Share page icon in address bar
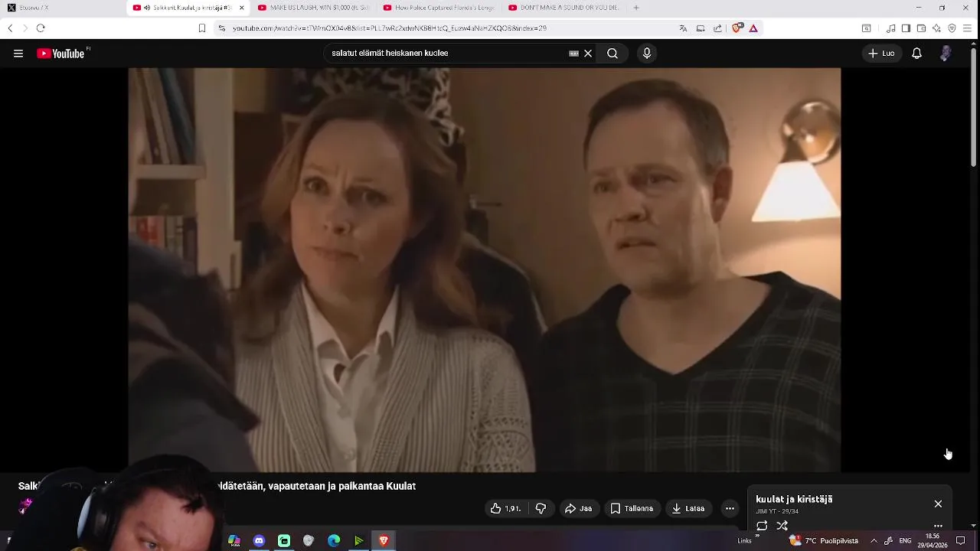This screenshot has width=980, height=551. coord(717,28)
